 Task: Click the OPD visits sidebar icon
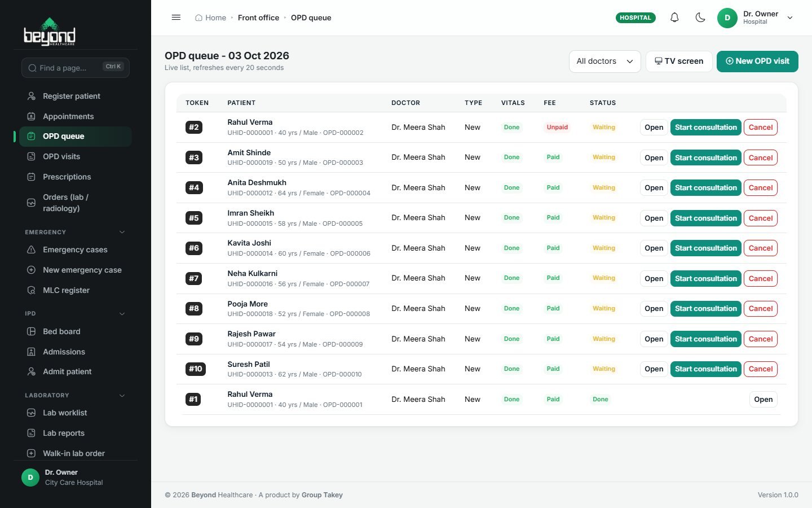point(32,156)
